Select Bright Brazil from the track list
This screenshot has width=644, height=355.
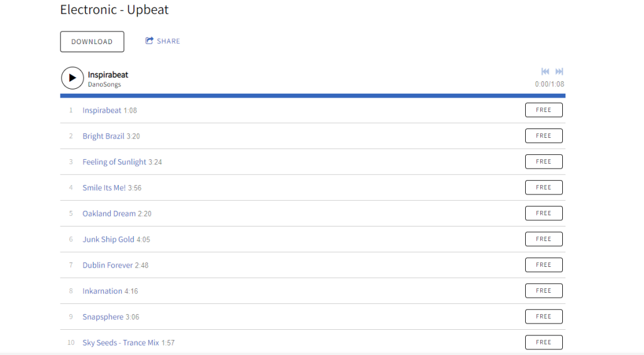coord(103,136)
